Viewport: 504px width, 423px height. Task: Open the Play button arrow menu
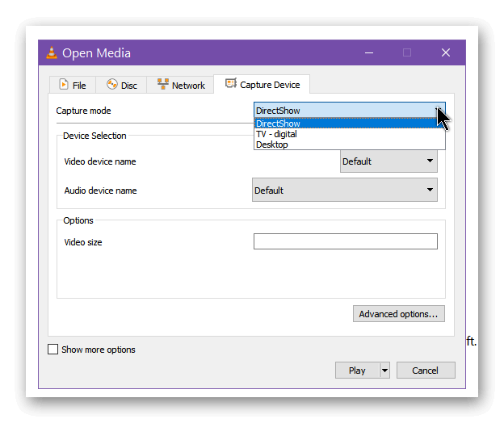pos(384,371)
